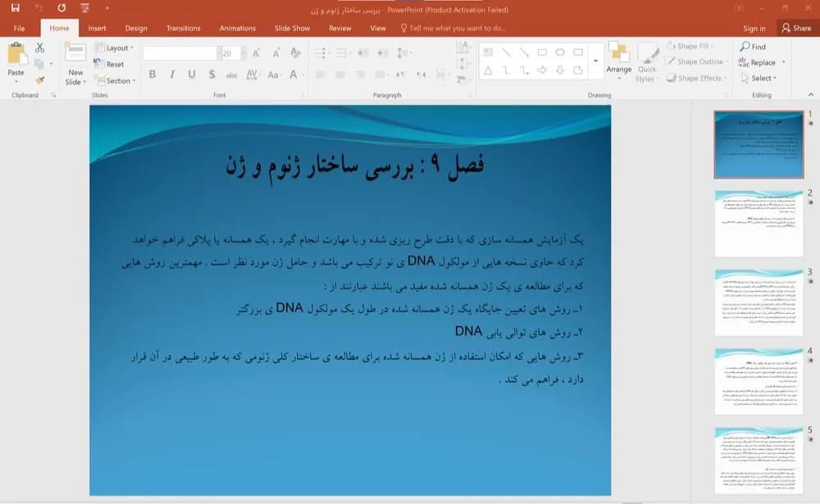This screenshot has width=820, height=504.
Task: Toggle strikethrough abc button
Action: (232, 75)
